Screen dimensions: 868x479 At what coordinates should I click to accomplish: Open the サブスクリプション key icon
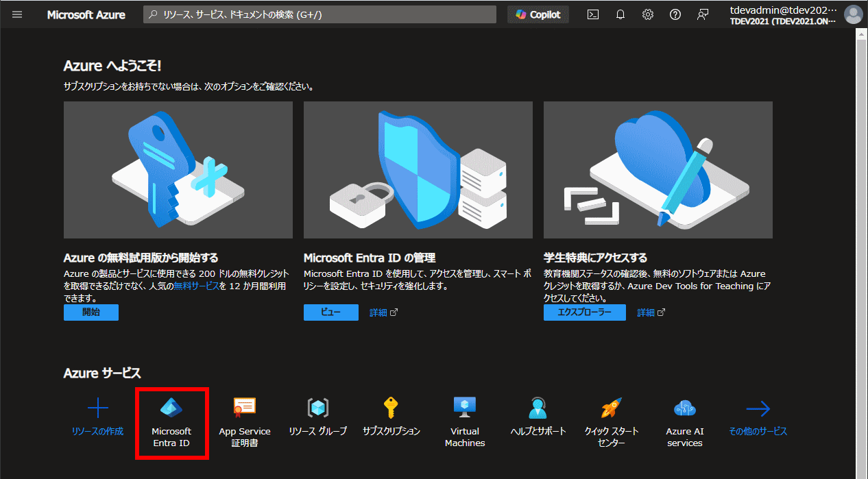click(x=391, y=408)
